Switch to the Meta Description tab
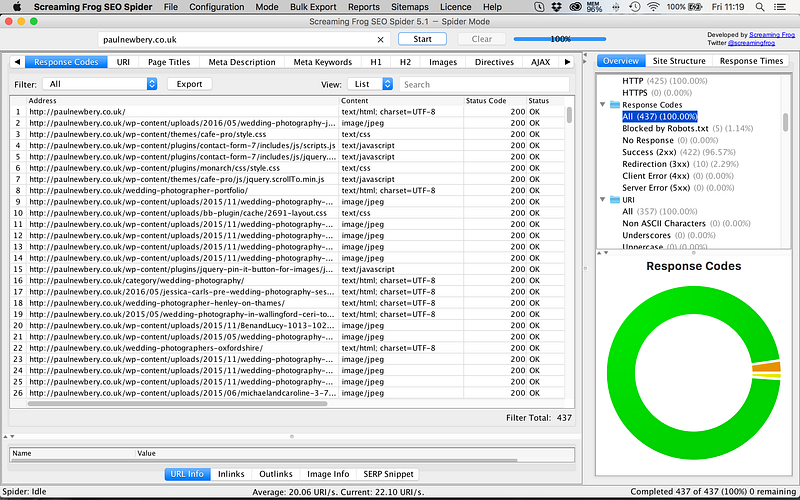This screenshot has height=500, width=800. [242, 62]
